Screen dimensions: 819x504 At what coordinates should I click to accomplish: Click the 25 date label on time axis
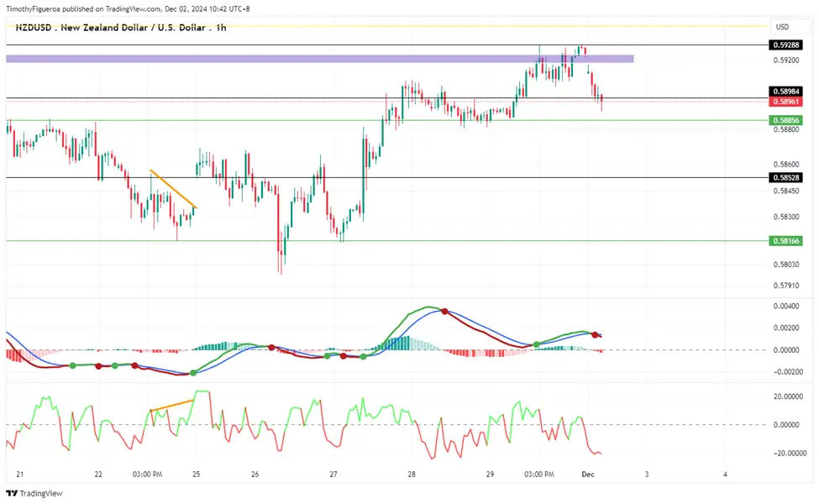(x=196, y=475)
